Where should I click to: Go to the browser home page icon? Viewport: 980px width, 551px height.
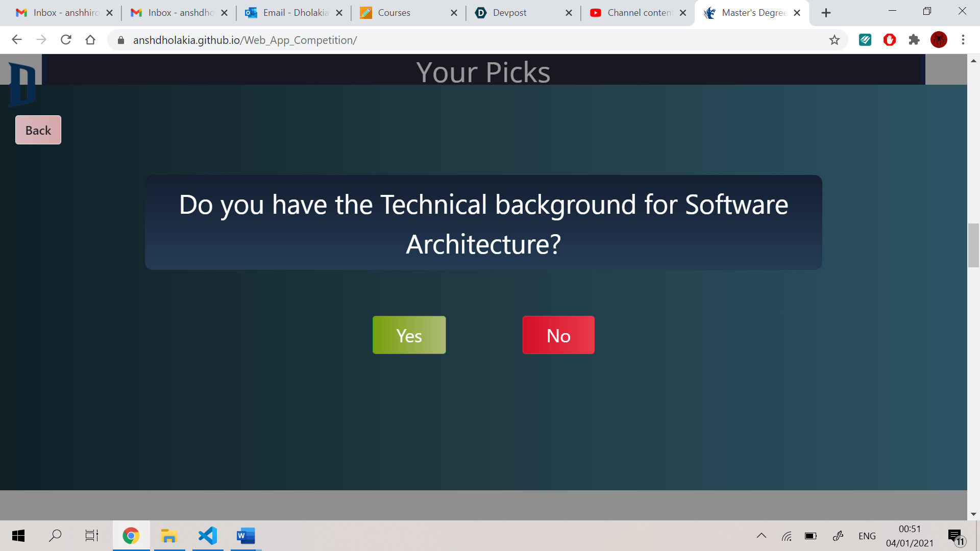point(90,40)
